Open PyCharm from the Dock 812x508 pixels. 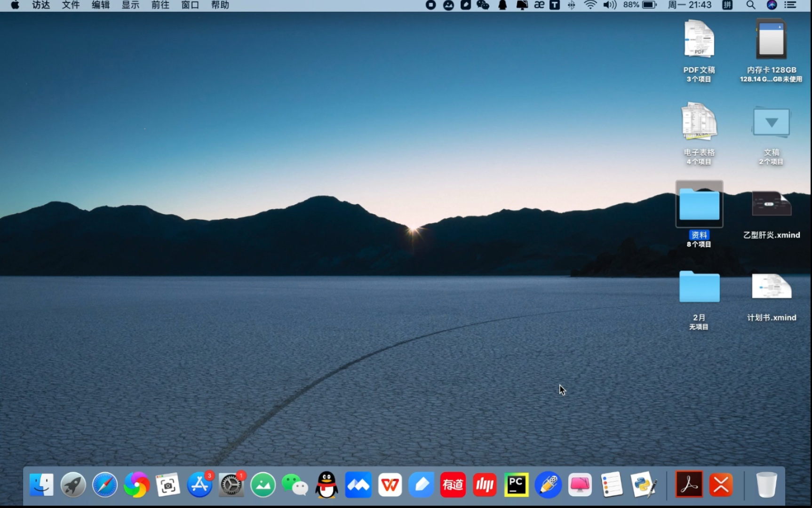coord(516,484)
